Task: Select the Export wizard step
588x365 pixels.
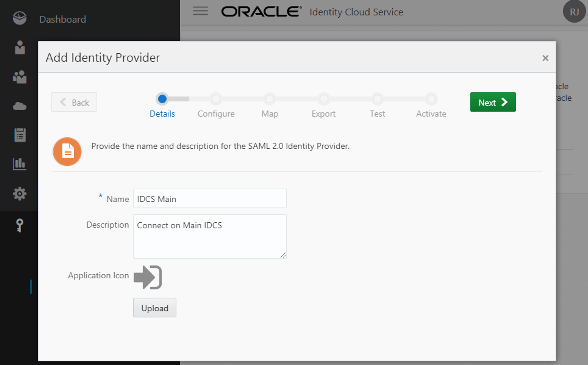Action: point(323,114)
